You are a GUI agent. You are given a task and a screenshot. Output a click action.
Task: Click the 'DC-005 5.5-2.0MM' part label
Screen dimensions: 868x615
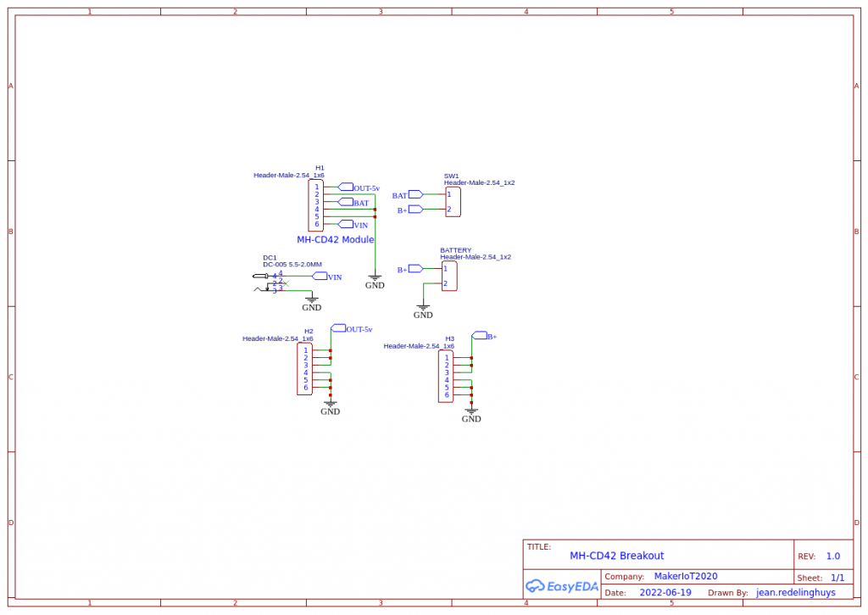pos(292,265)
